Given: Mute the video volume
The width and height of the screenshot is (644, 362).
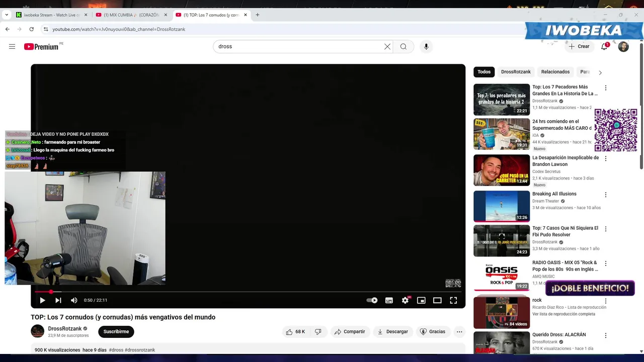Looking at the screenshot, I should [74, 300].
